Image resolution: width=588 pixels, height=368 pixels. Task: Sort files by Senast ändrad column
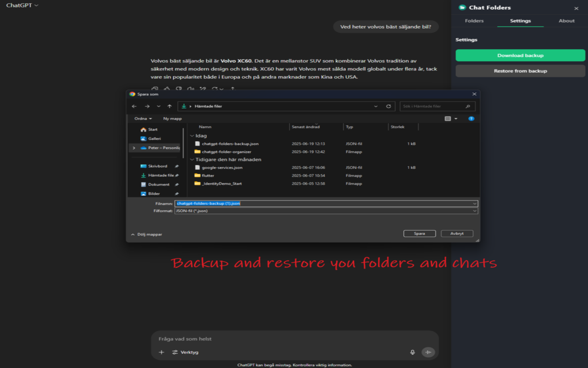[x=305, y=127]
